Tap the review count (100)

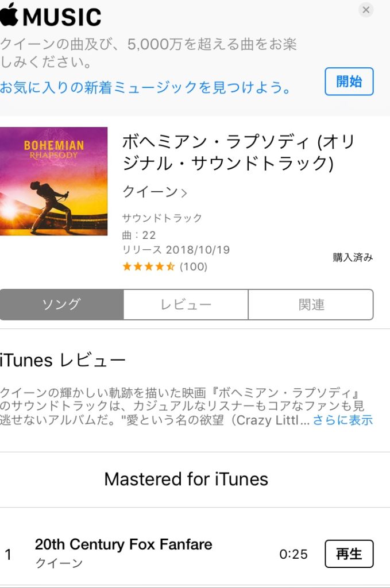point(194,266)
